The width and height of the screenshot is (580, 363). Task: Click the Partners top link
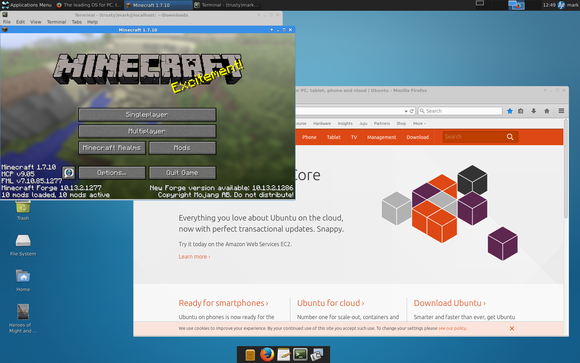click(x=382, y=124)
